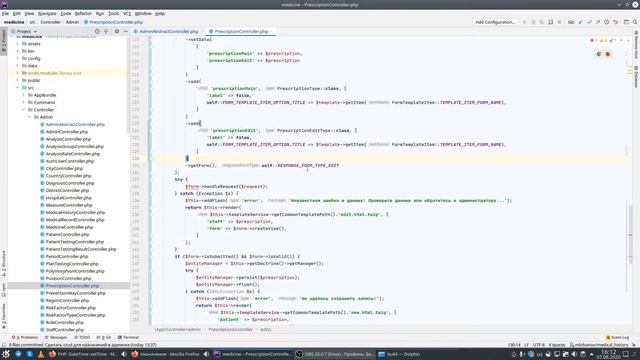Expand the assets folder
The height and width of the screenshot is (360, 640).
coord(18,44)
